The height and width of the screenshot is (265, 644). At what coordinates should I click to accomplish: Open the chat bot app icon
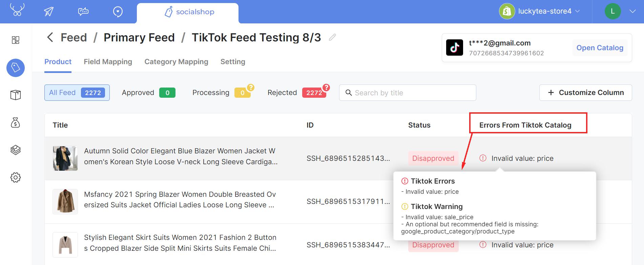tap(83, 12)
